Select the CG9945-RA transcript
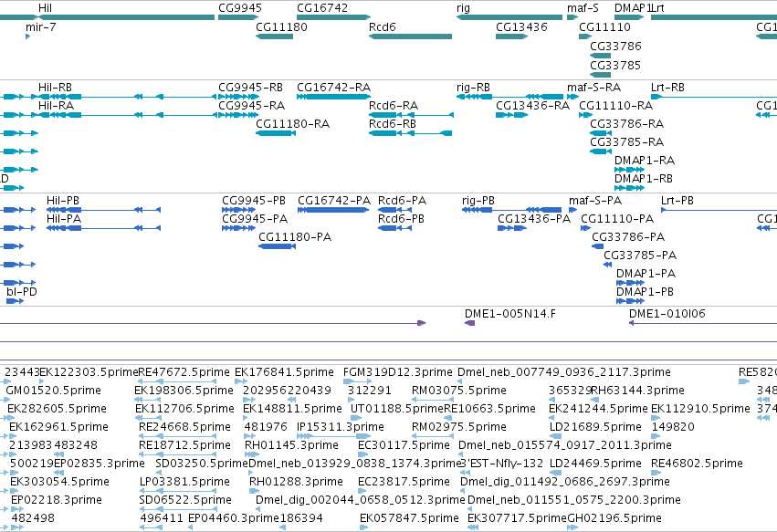 [251, 106]
